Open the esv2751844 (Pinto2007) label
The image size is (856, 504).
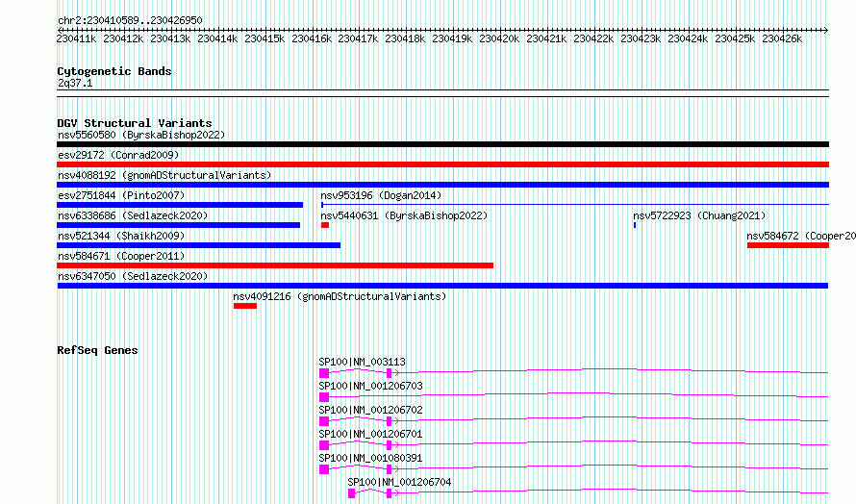coord(121,195)
